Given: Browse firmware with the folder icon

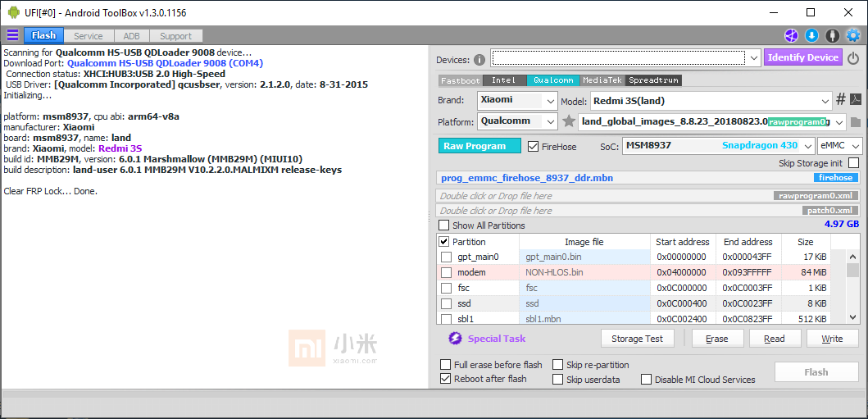Looking at the screenshot, I should 855,121.
